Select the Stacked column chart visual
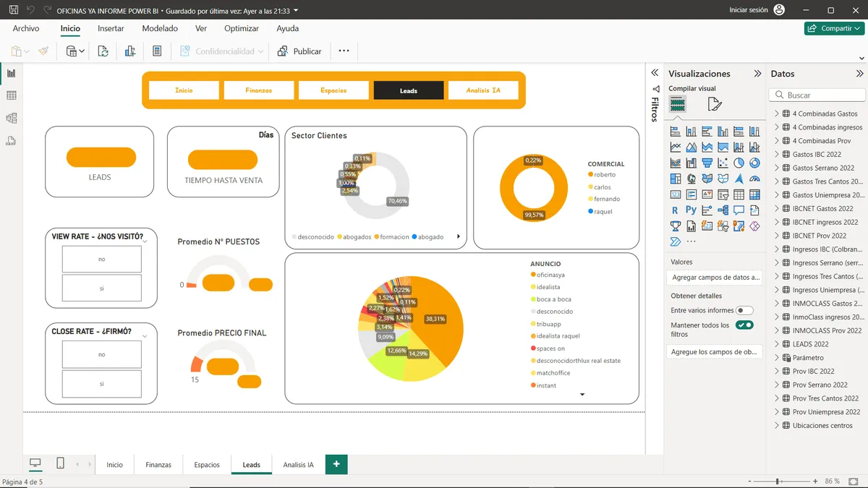868x488 pixels. coord(692,132)
